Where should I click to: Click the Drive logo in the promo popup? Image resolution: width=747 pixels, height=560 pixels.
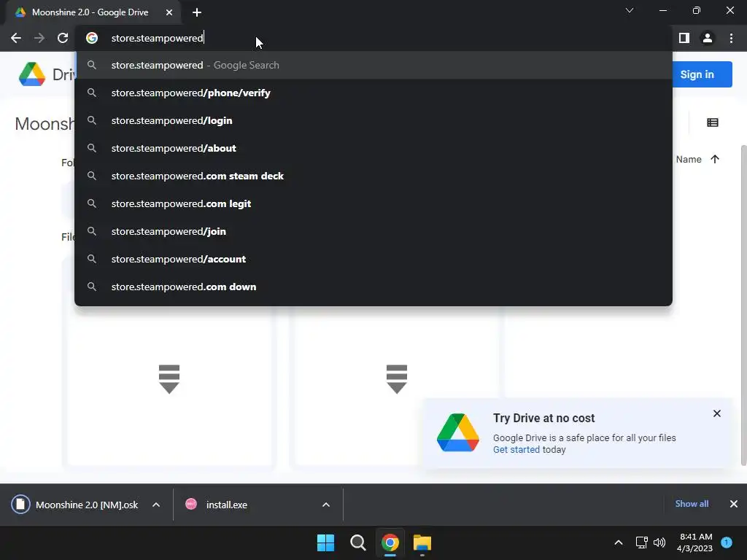458,432
